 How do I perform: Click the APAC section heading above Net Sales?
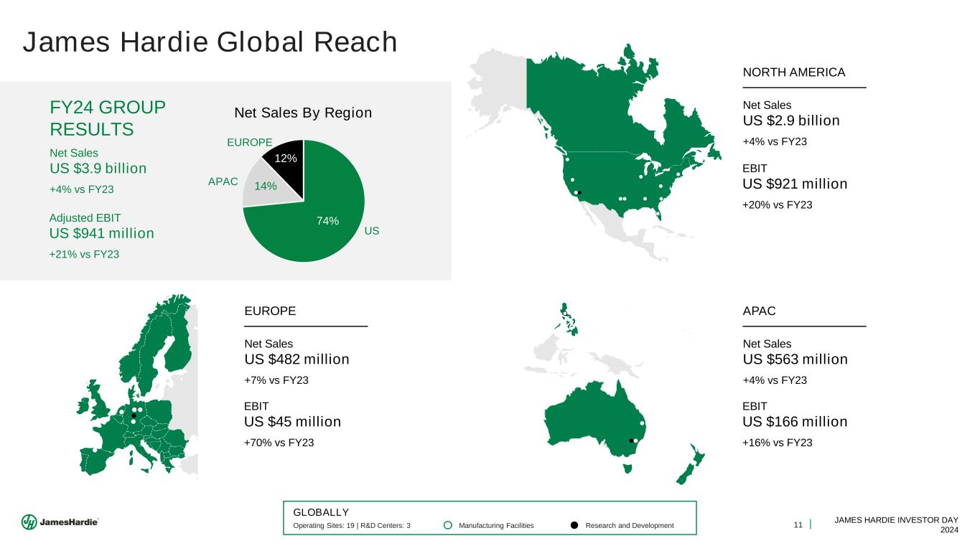759,311
